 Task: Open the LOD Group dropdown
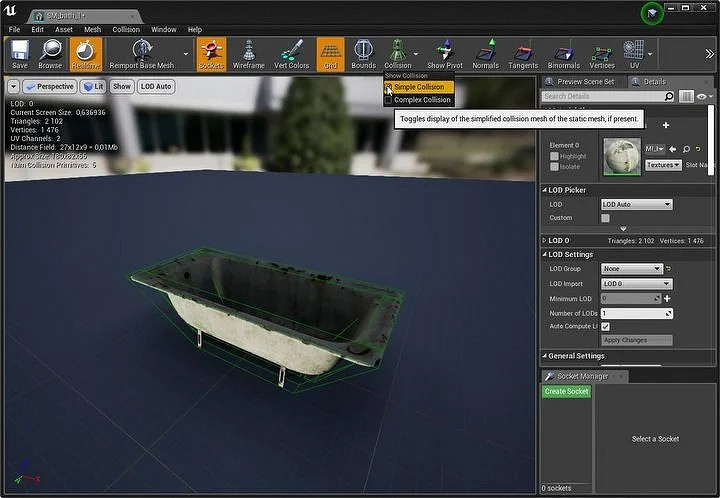tap(631, 269)
